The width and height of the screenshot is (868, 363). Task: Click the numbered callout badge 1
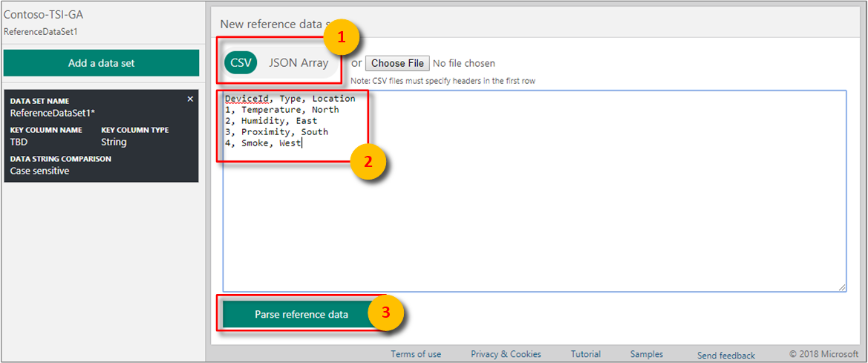coord(342,40)
